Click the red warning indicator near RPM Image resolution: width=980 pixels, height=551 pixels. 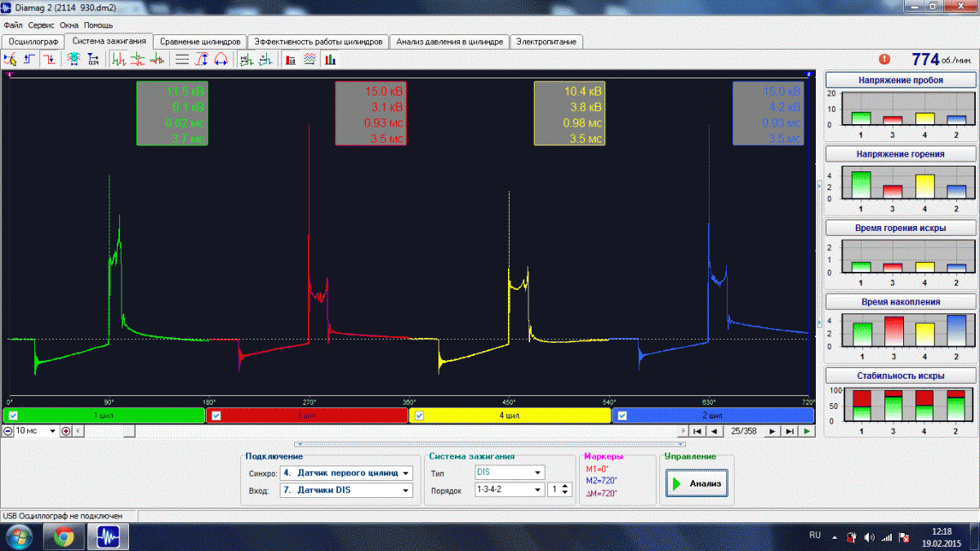point(884,59)
